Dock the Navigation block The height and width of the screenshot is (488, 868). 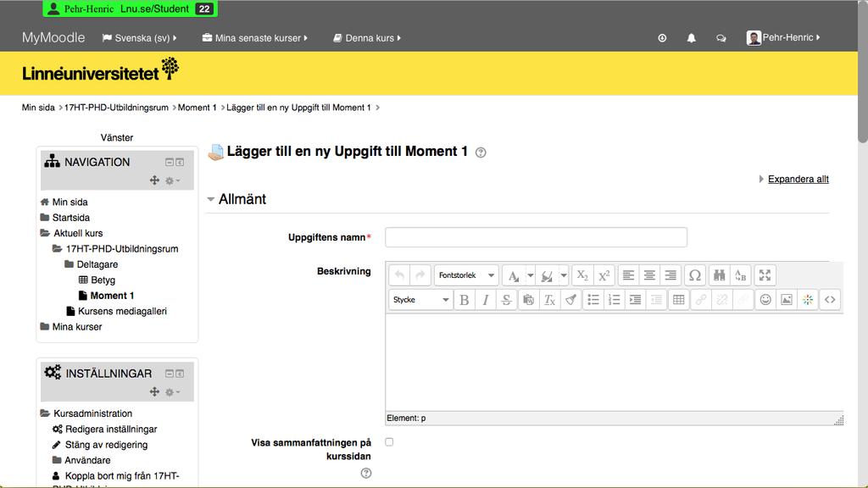point(180,162)
